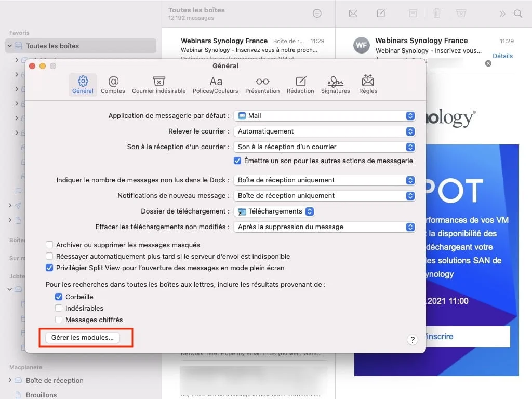Toggle Émettre un son pour autres actions
The width and height of the screenshot is (532, 399).
click(x=237, y=161)
